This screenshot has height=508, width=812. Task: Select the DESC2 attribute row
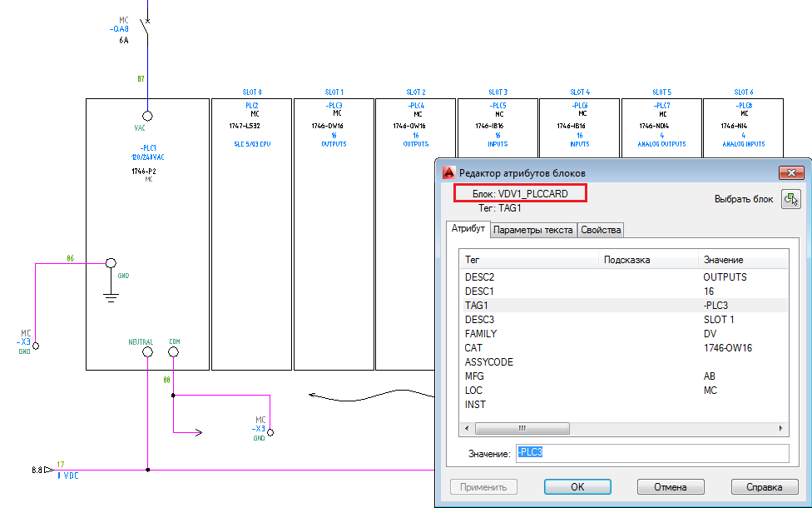[624, 277]
